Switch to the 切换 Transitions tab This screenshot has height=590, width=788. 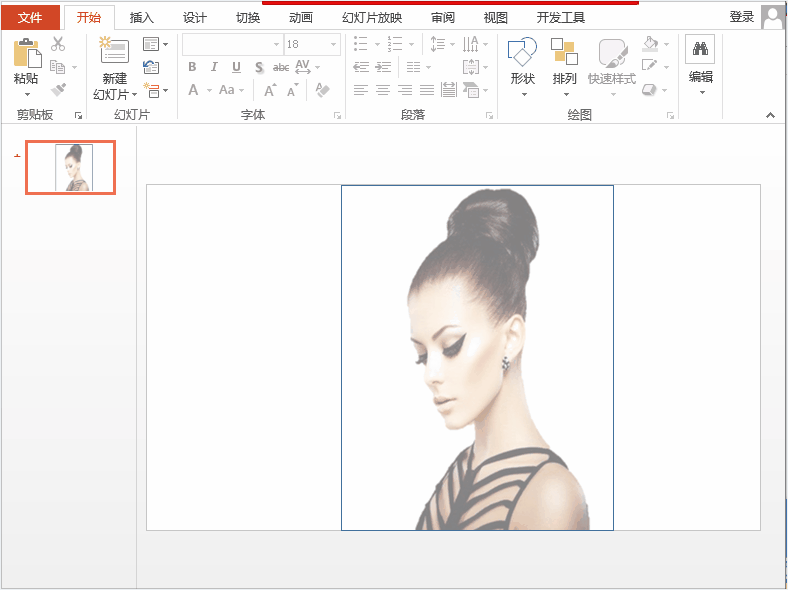248,18
